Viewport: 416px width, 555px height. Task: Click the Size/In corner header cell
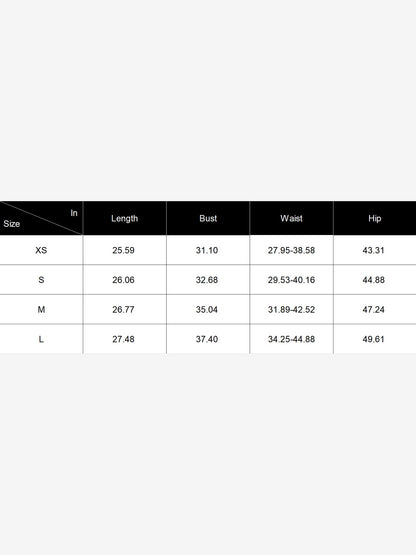[x=41, y=218]
